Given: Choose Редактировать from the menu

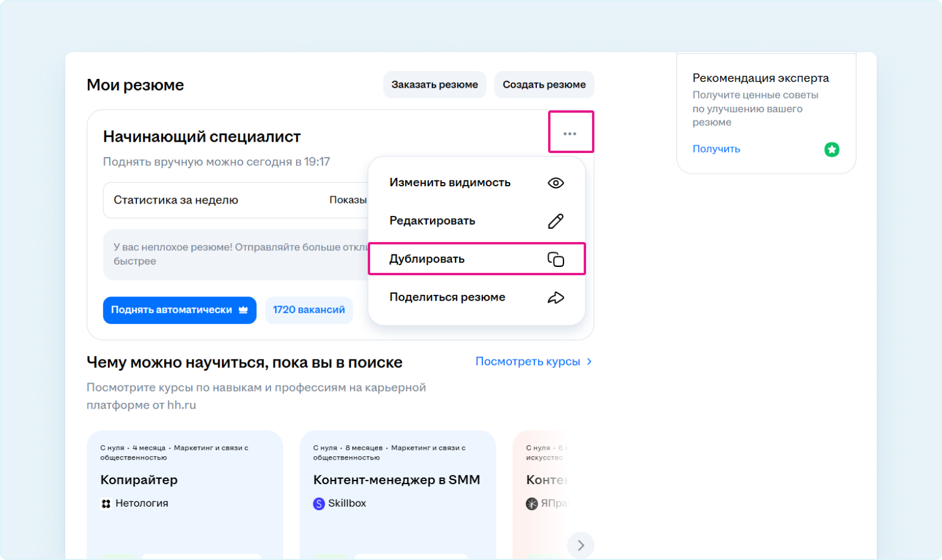Looking at the screenshot, I should click(432, 221).
